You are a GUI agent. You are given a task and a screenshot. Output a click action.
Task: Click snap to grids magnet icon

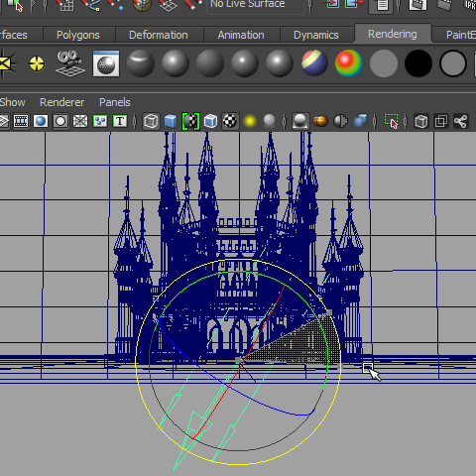coord(64,5)
